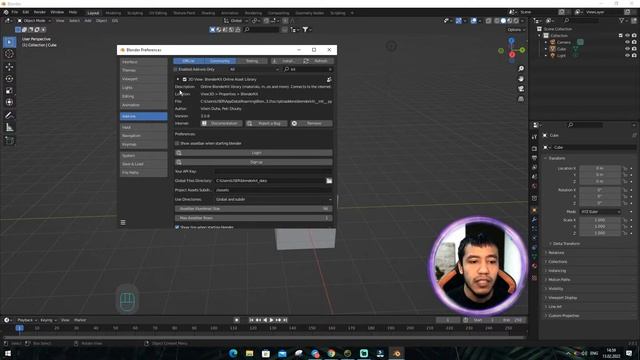Image resolution: width=640 pixels, height=360 pixels.
Task: Open the add-on category All dropdown
Action: click(x=254, y=69)
